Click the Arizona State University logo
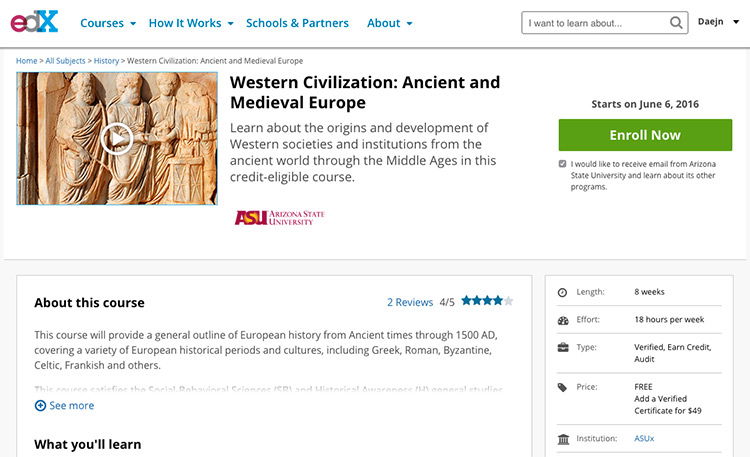Image resolution: width=750 pixels, height=457 pixels. [x=279, y=218]
